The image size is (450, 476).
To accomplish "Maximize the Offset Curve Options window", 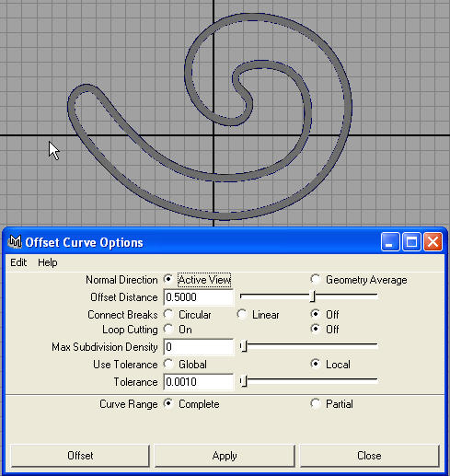I will coord(411,242).
